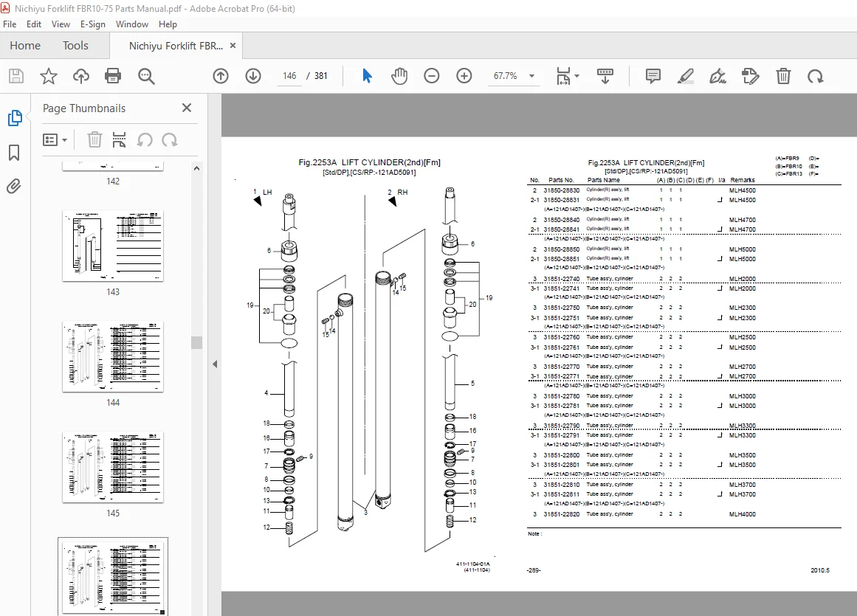Click the 'Page Thumbnails' panel heading

tap(84, 108)
